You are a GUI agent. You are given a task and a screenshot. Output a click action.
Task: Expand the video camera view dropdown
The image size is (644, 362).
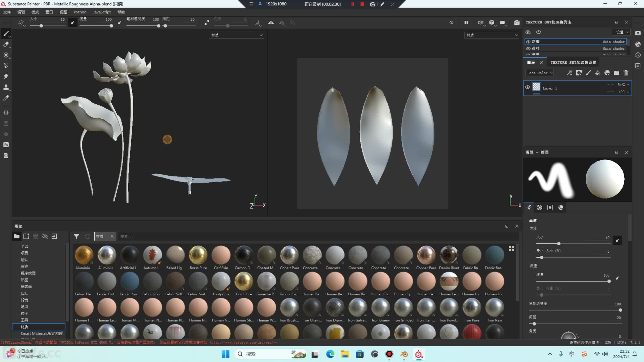503,23
